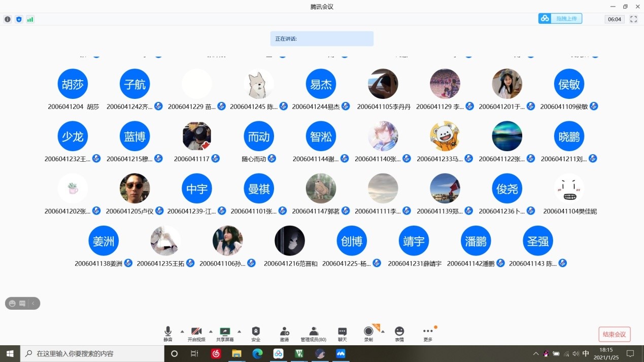Open video options arrow beside 开启视频
The image size is (644, 362).
211,332
